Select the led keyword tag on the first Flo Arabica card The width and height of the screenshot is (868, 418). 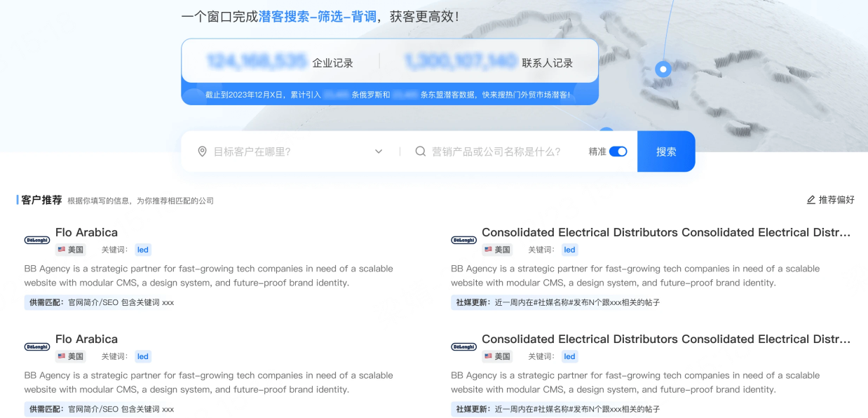(x=143, y=250)
